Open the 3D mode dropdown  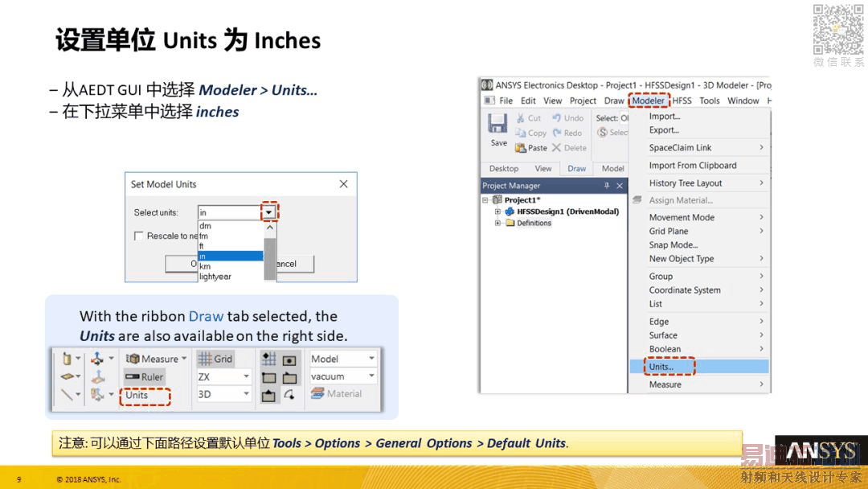(247, 394)
